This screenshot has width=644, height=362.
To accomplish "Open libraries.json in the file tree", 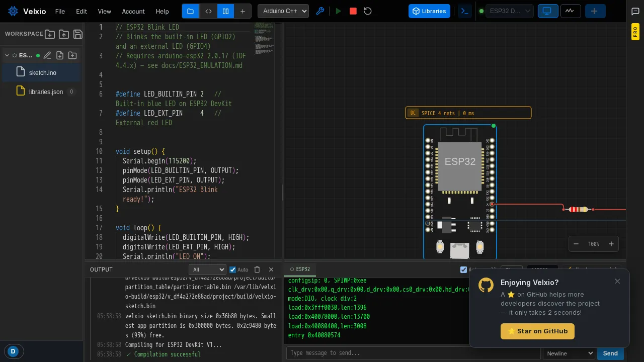I will [41, 92].
